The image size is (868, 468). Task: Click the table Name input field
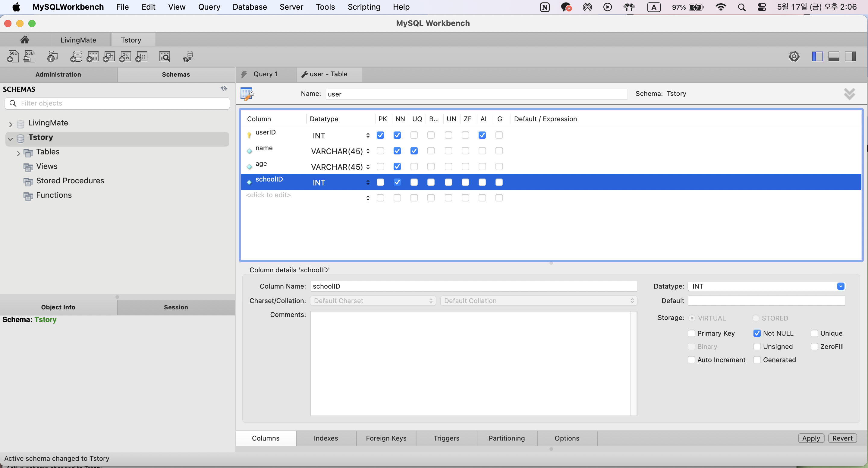pyautogui.click(x=476, y=94)
